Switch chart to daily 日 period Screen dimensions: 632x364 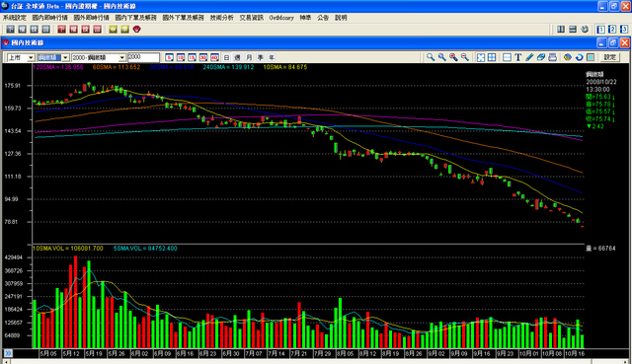(226, 57)
